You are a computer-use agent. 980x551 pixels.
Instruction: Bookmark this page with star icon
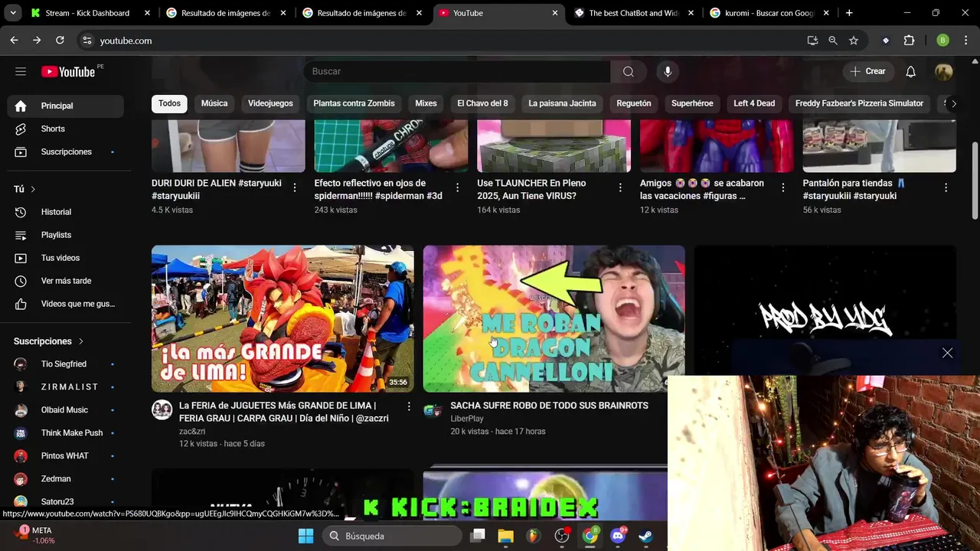coord(854,41)
